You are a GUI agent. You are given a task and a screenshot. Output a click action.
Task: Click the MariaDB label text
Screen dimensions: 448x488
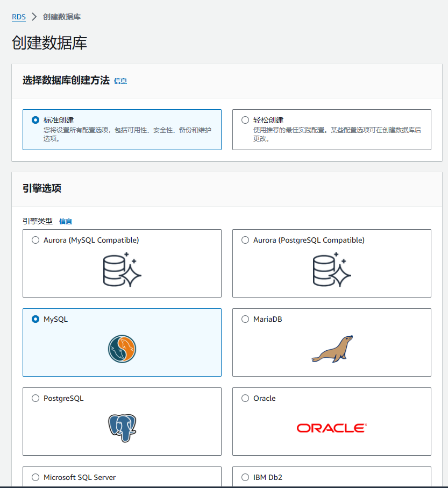coord(267,319)
